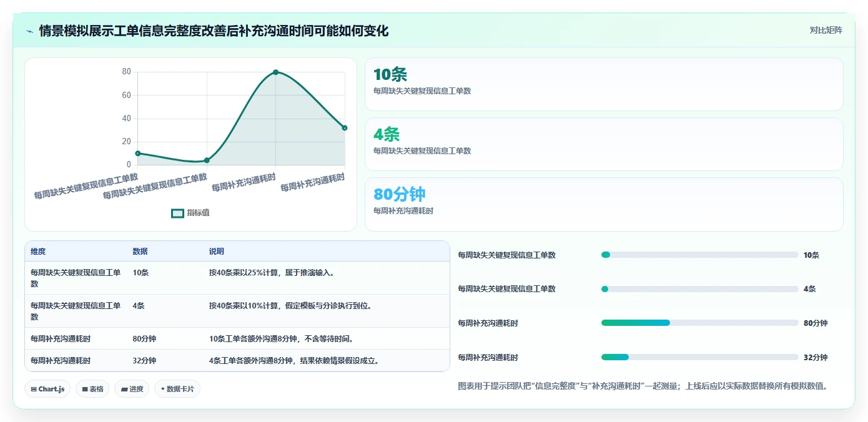Image resolution: width=868 pixels, height=422 pixels.
Task: Select the 表格 chip
Action: click(x=92, y=389)
